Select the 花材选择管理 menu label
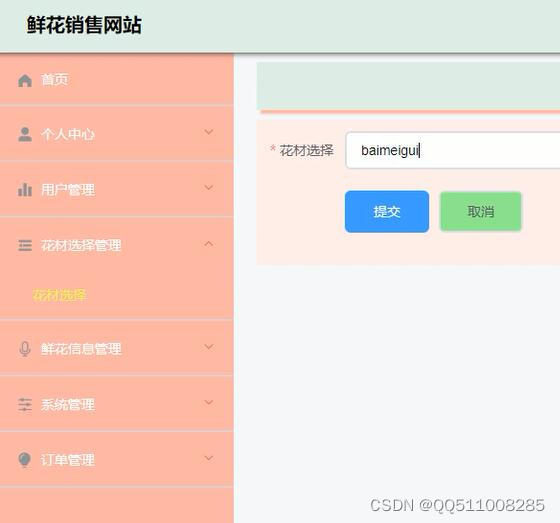 [81, 245]
